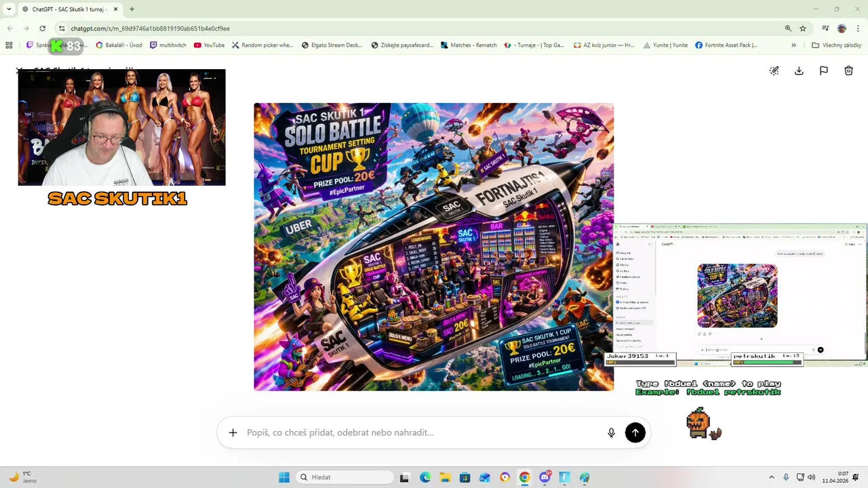Expand more bookmarks chevron
Viewport: 868px width, 488px height.
click(793, 45)
